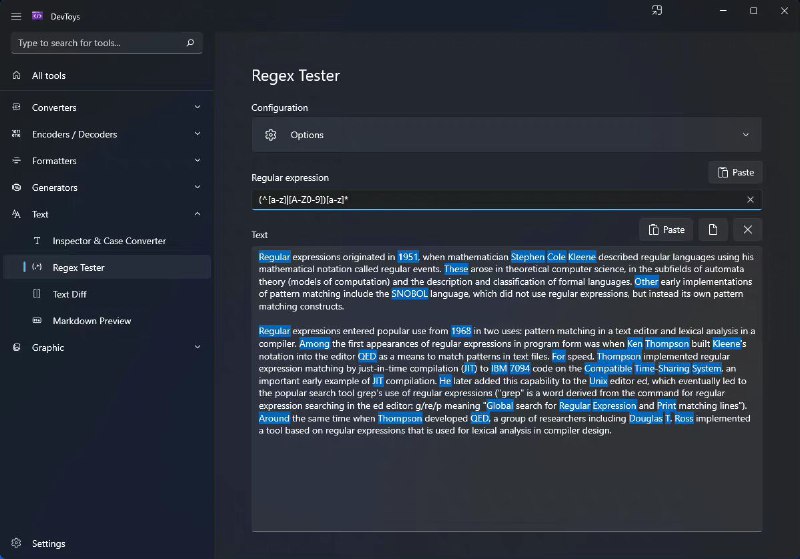This screenshot has width=800, height=559.
Task: Open the hamburger navigation menu
Action: (x=16, y=16)
